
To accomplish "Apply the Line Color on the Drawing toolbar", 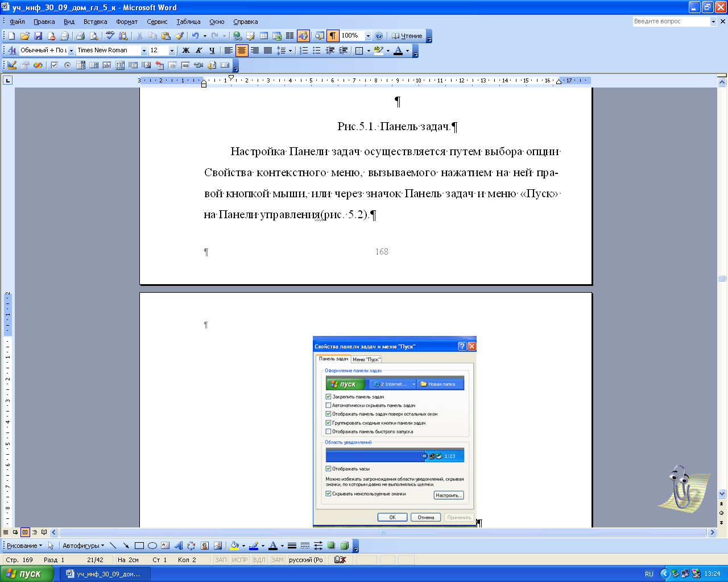I will click(254, 546).
